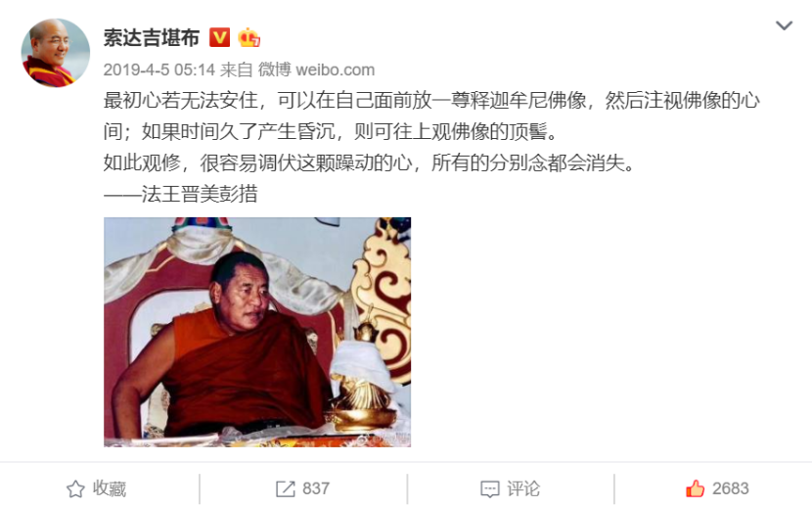Follow the 微博 weibo.com source link

point(316,69)
